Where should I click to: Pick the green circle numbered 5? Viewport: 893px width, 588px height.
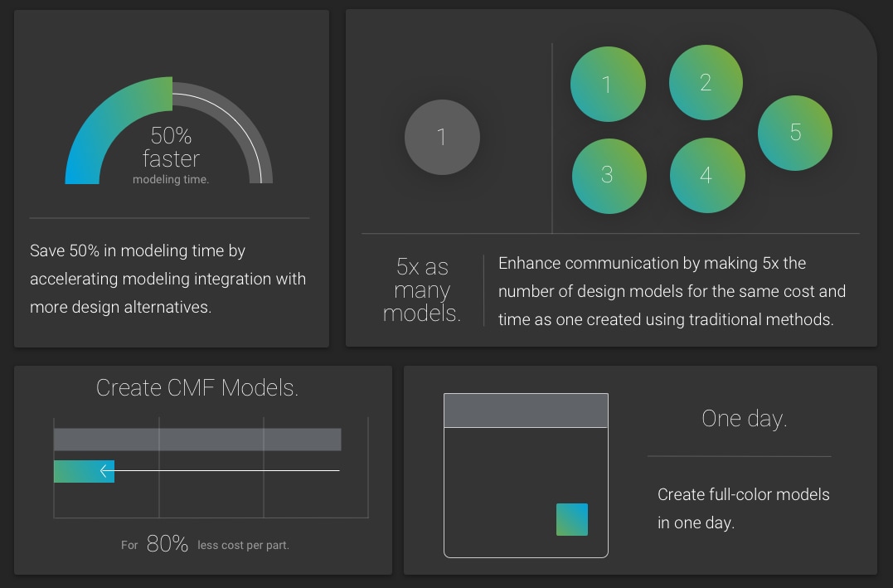click(795, 133)
